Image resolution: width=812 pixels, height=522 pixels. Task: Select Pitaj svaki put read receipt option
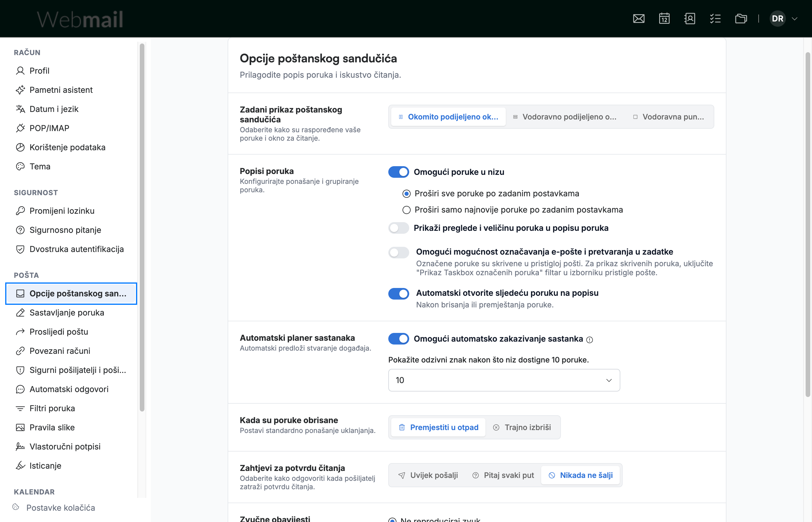pos(503,475)
